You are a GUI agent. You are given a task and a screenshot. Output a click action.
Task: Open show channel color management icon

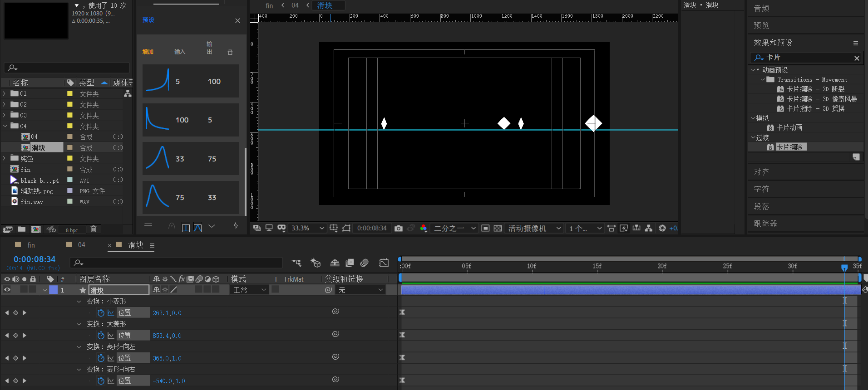tap(423, 228)
